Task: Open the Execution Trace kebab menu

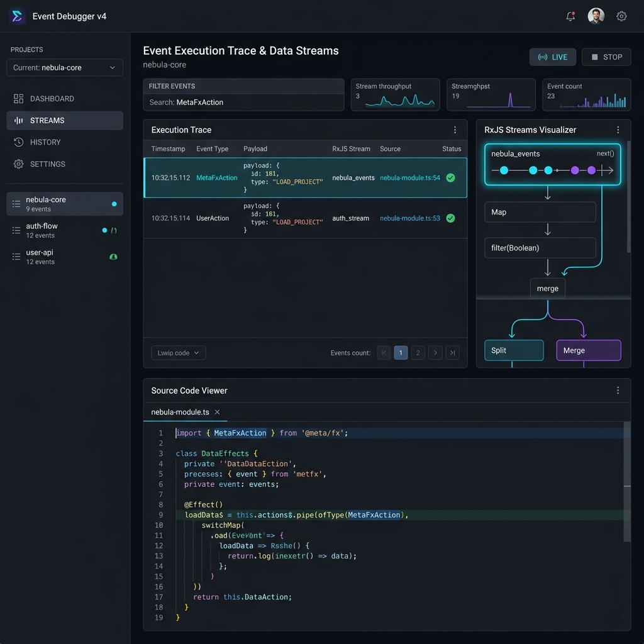Action: [455, 130]
